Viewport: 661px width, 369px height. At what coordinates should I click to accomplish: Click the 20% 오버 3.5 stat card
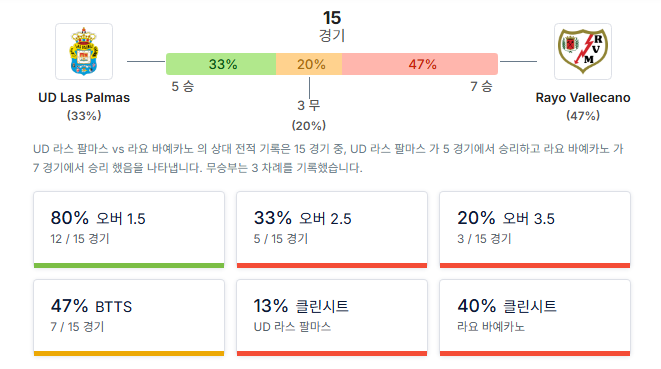point(535,230)
